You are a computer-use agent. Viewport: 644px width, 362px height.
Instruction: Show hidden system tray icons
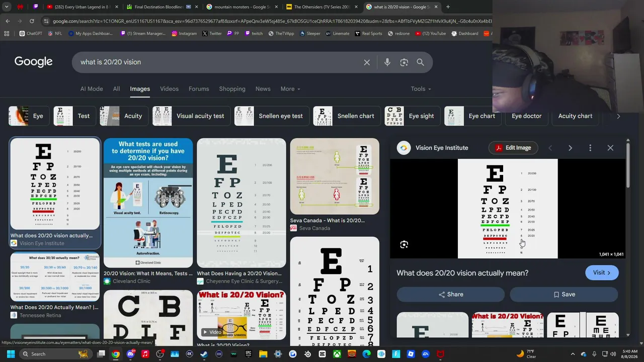coord(573,354)
